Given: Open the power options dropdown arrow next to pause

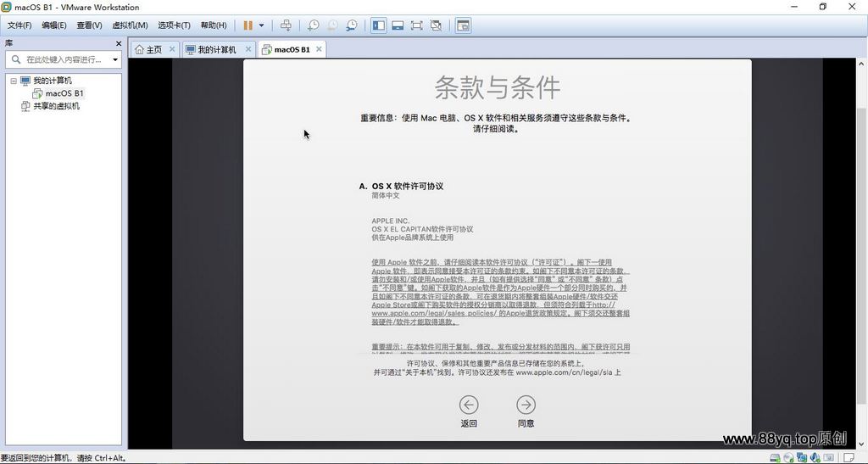Looking at the screenshot, I should (261, 25).
